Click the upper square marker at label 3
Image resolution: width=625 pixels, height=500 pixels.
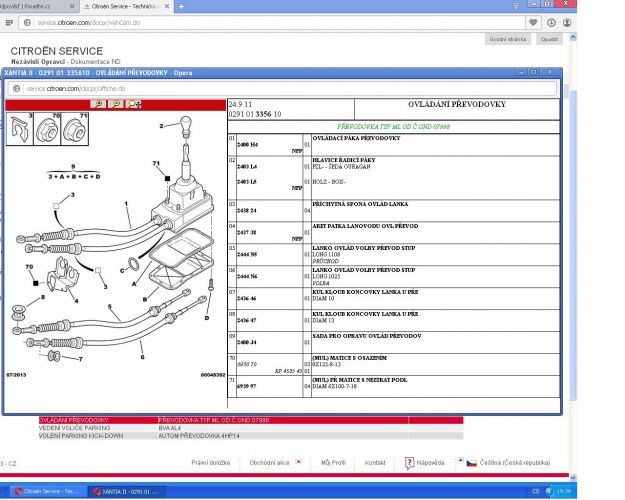click(x=56, y=206)
